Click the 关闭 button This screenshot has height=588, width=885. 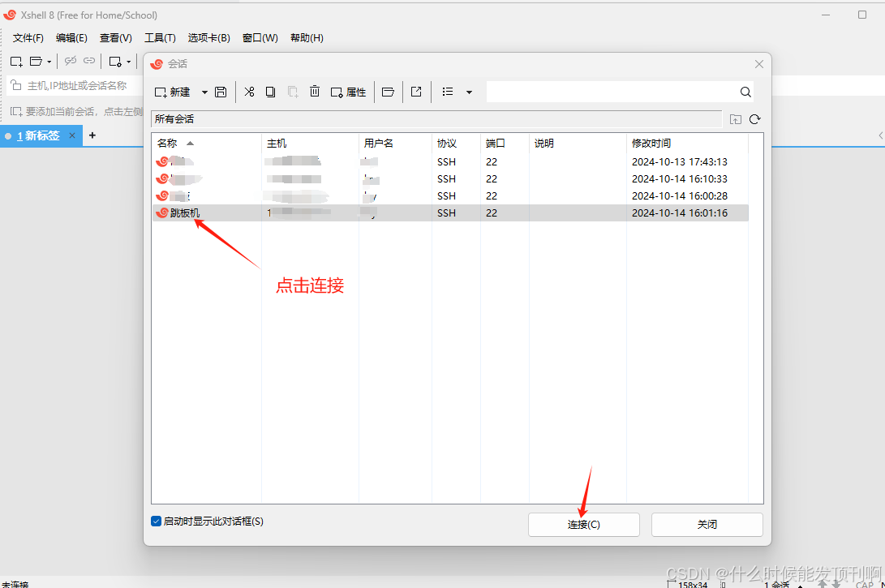click(x=707, y=525)
